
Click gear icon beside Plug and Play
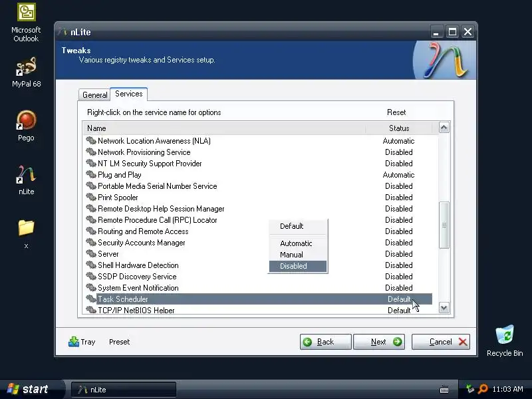91,174
